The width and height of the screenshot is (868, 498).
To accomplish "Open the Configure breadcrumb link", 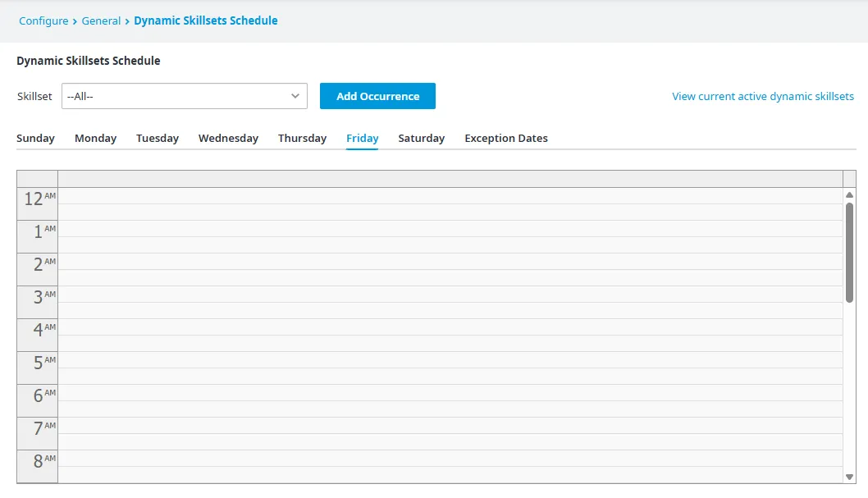I will click(x=43, y=21).
